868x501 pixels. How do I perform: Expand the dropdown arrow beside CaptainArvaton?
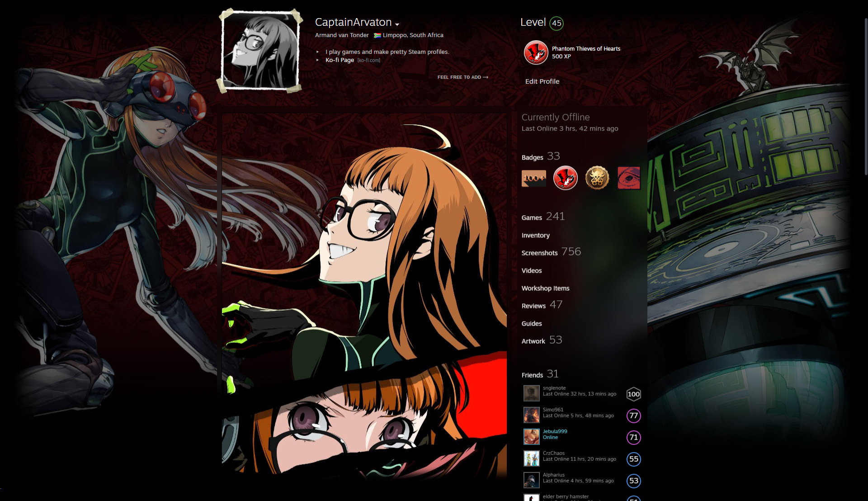397,24
